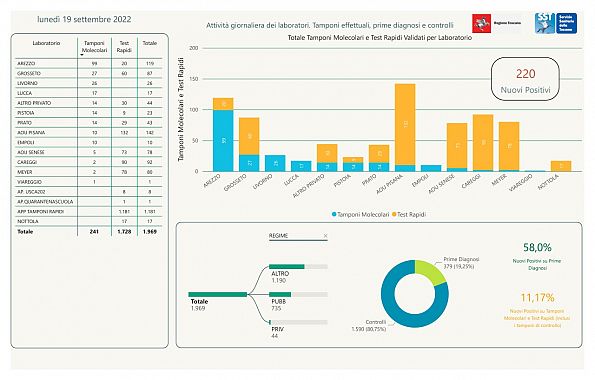Toggle Tamponi Molecolari legend marker
This screenshot has width=595, height=380.
coord(334,214)
